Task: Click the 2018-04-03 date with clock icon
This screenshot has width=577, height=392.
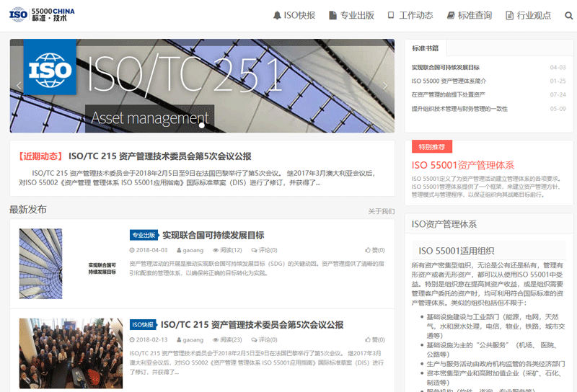Action: click(149, 250)
